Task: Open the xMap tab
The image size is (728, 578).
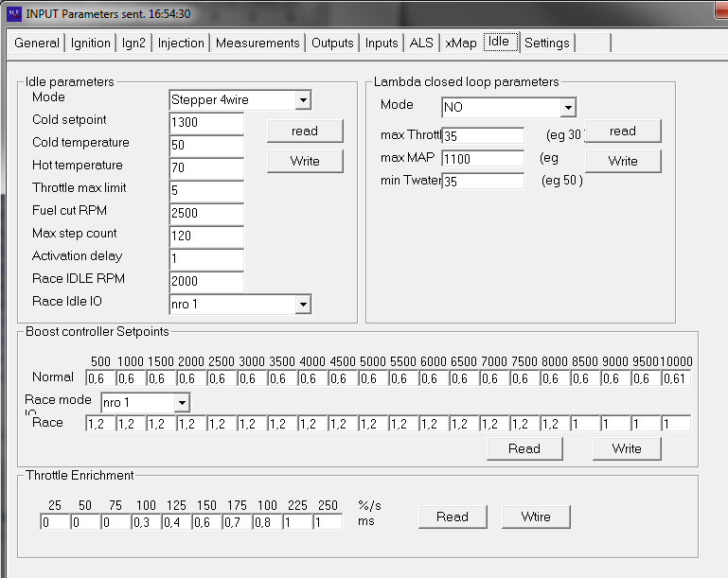Action: 461,44
